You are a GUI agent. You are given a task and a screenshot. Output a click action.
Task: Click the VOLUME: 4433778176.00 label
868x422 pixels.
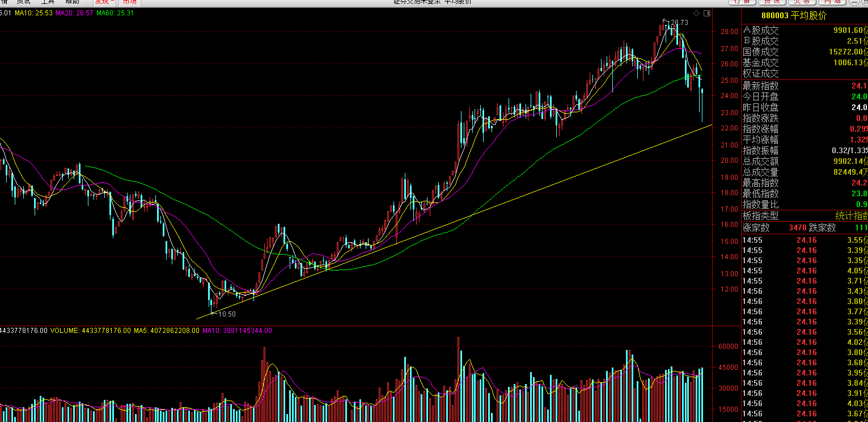[91, 330]
